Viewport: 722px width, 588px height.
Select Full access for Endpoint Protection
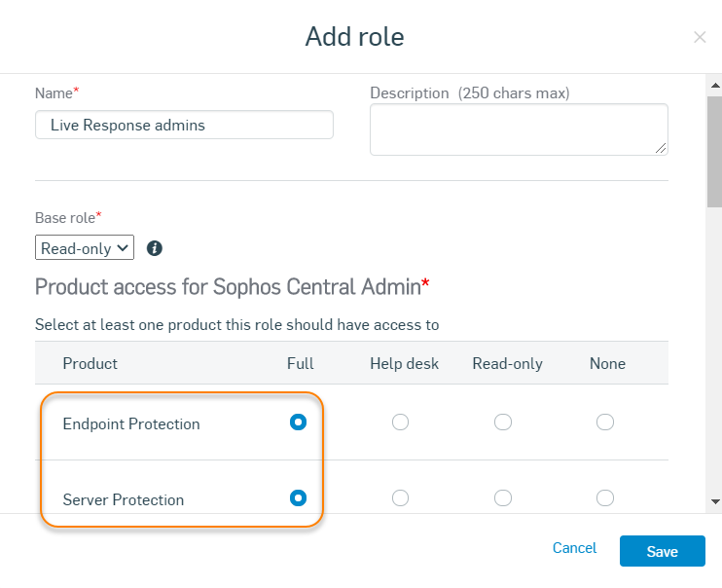(x=299, y=422)
